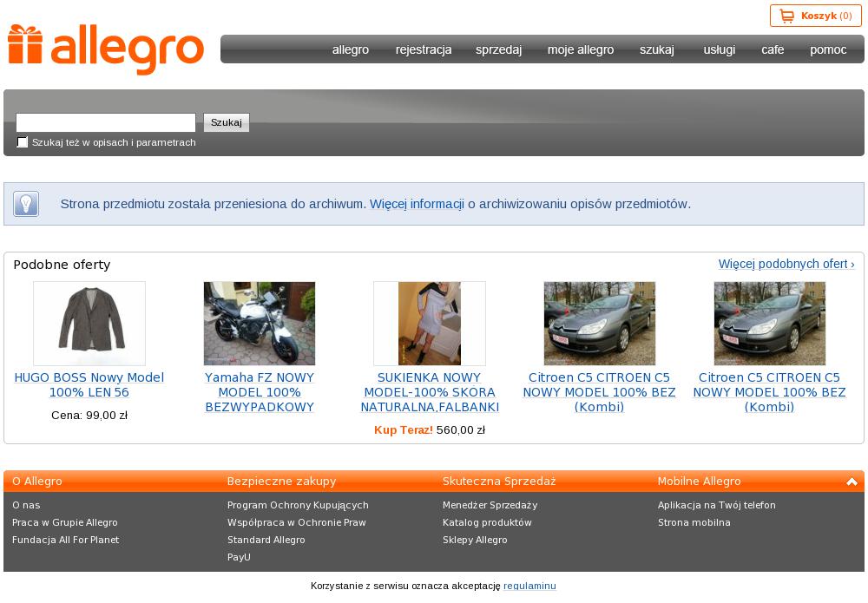Open SUKIENKA NOWY MODEL offer link
Screen dimensions: 868x603
click(x=430, y=392)
